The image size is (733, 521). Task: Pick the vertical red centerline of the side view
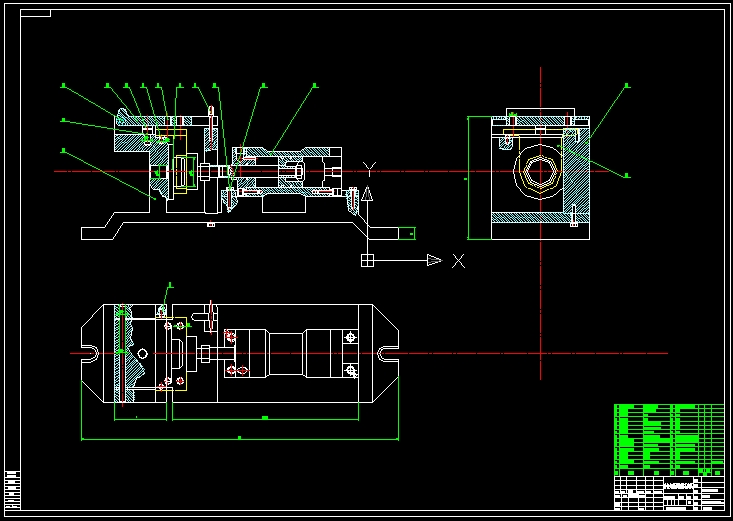[x=540, y=224]
